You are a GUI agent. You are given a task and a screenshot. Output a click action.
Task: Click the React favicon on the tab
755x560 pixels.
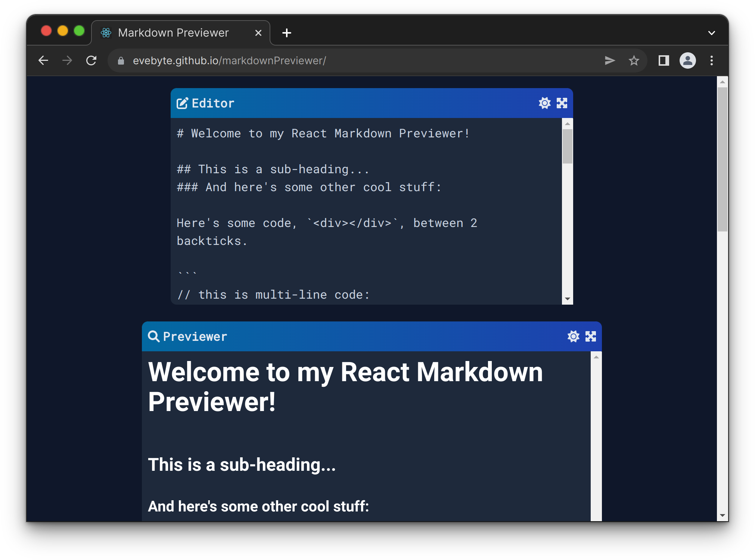coord(106,33)
